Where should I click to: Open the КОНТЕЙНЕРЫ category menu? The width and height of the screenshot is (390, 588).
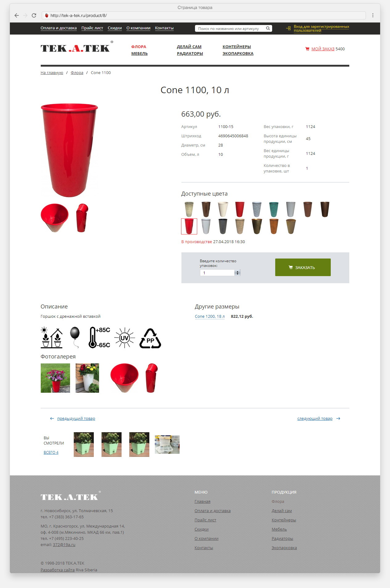pos(237,47)
